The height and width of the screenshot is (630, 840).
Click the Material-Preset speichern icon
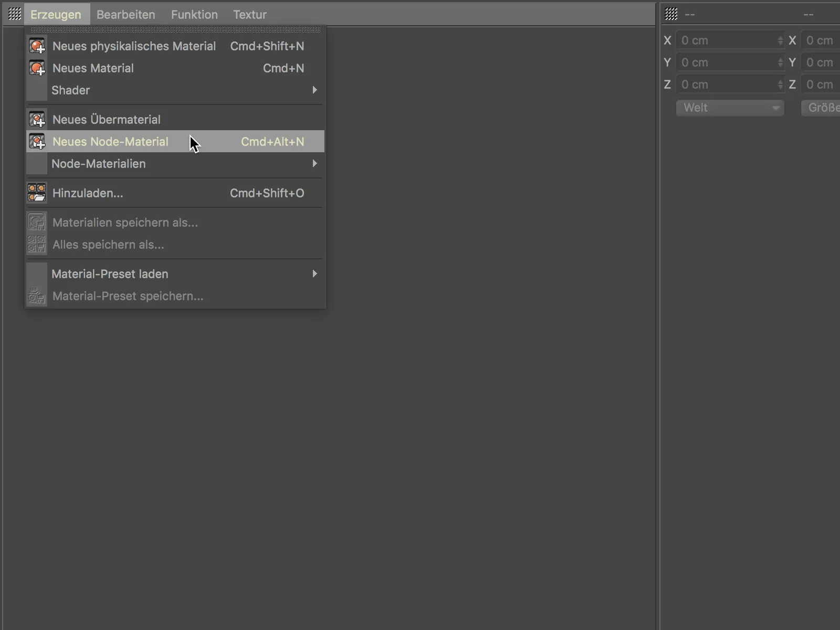pyautogui.click(x=37, y=296)
